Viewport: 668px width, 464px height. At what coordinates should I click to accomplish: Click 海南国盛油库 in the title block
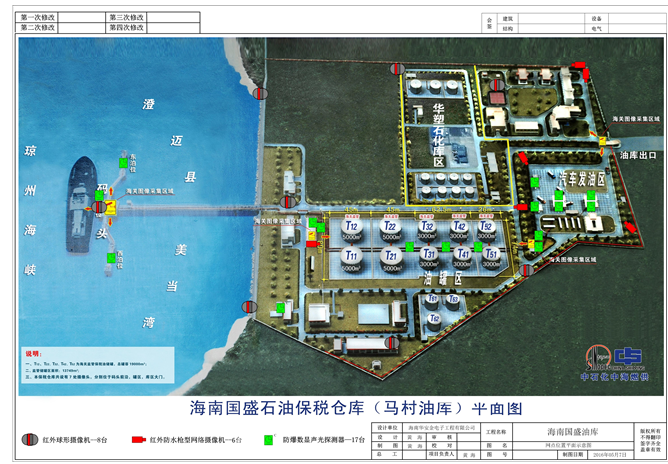[573, 432]
